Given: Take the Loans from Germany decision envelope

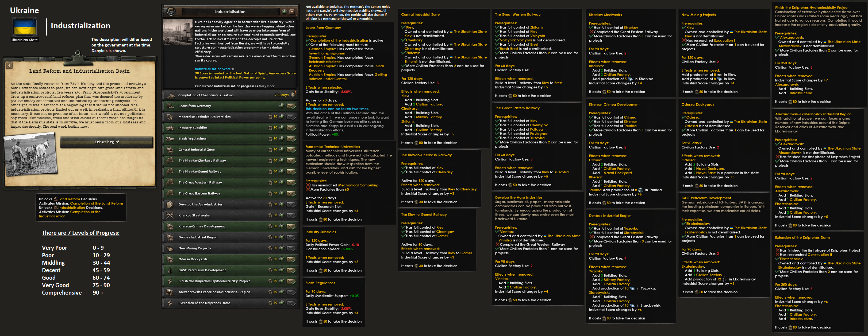Looking at the screenshot, I should pos(291,106).
